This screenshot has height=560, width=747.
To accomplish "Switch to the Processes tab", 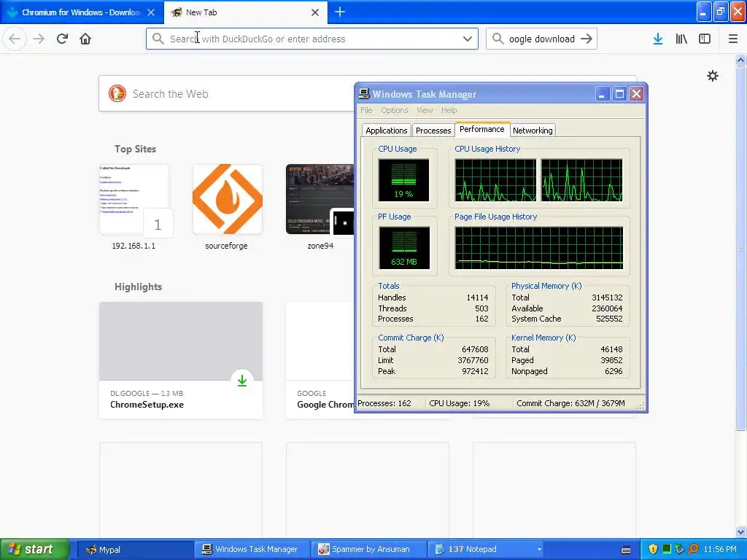I will 433,131.
